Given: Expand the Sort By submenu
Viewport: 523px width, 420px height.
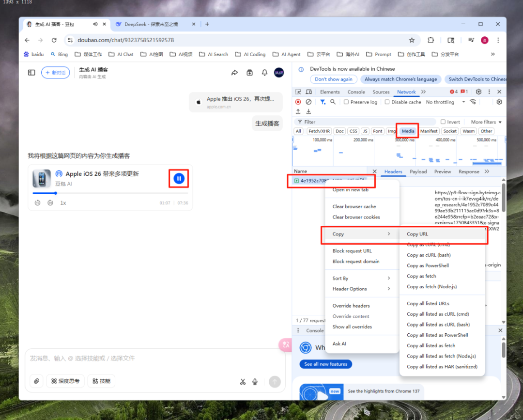Looking at the screenshot, I should coord(362,278).
